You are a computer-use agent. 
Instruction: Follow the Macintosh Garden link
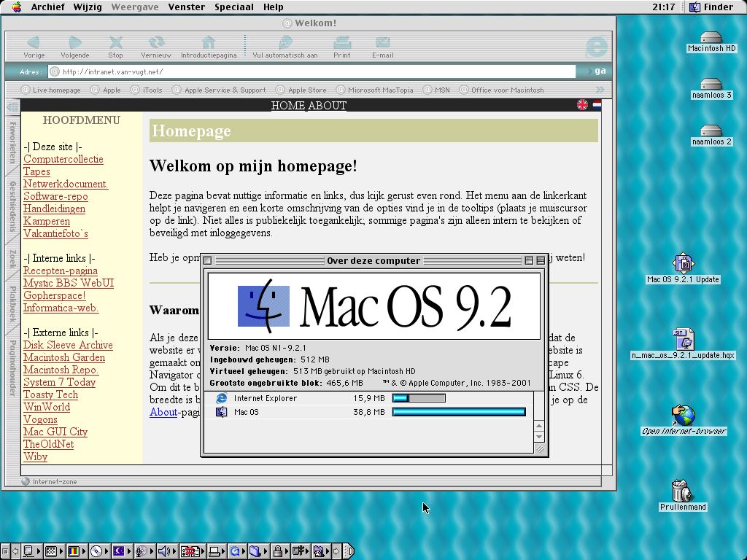(x=64, y=357)
